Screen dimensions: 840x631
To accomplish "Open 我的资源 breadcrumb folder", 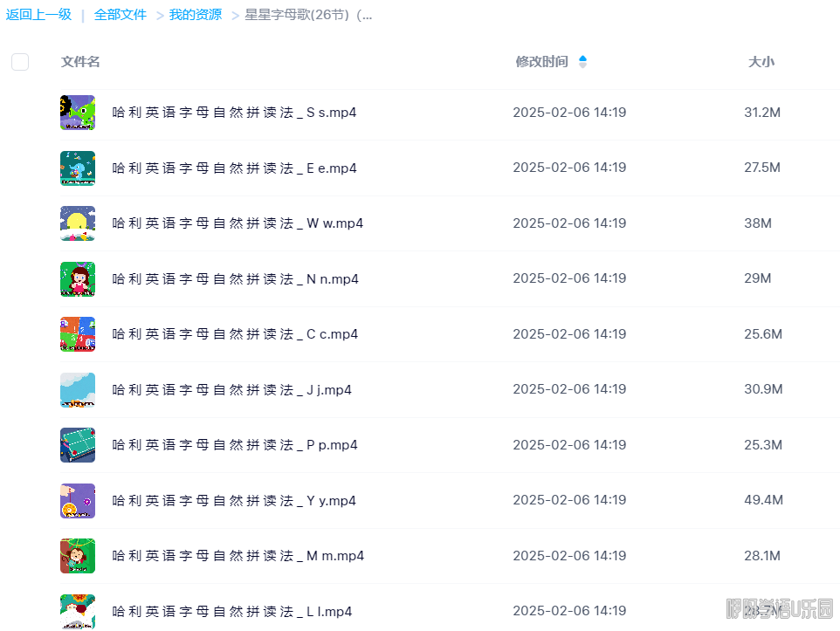I will [x=196, y=15].
